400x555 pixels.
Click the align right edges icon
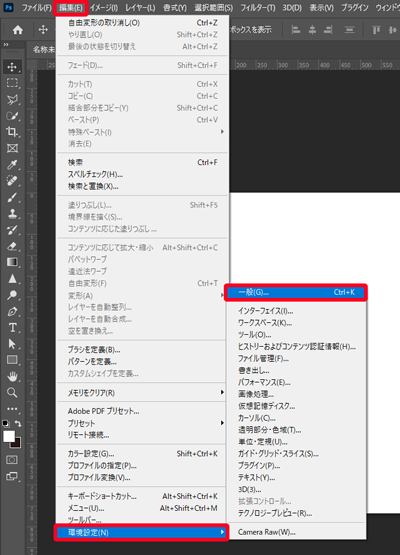(328, 30)
